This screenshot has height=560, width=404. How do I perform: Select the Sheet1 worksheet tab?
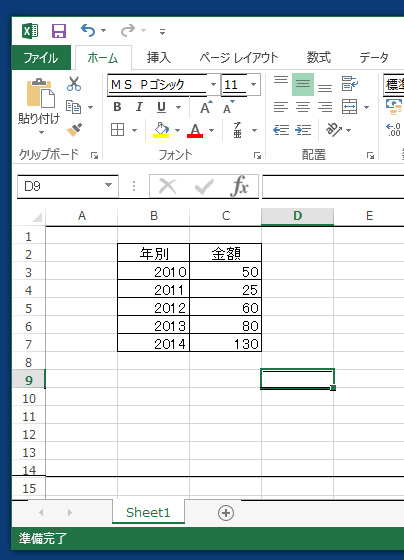pyautogui.click(x=148, y=512)
